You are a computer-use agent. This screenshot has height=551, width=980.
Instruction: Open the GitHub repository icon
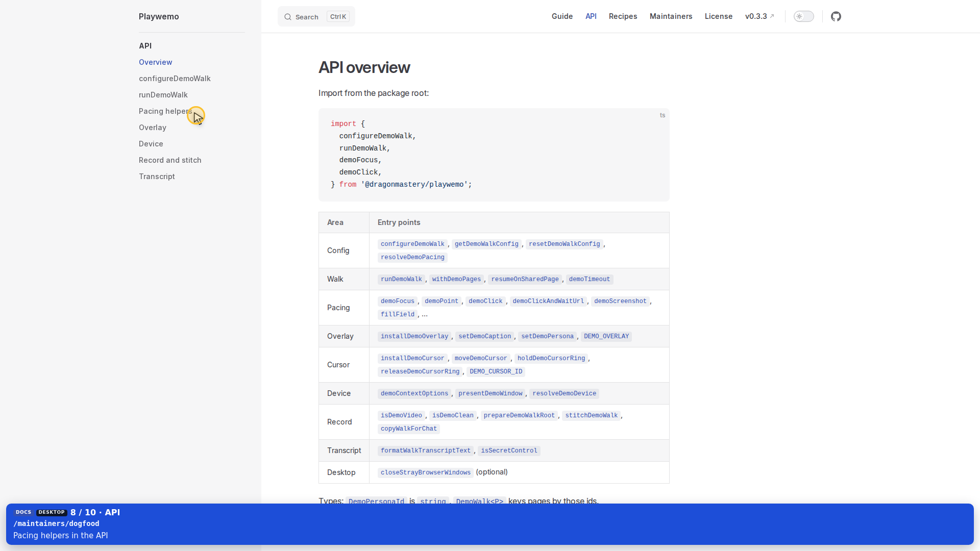click(x=836, y=16)
